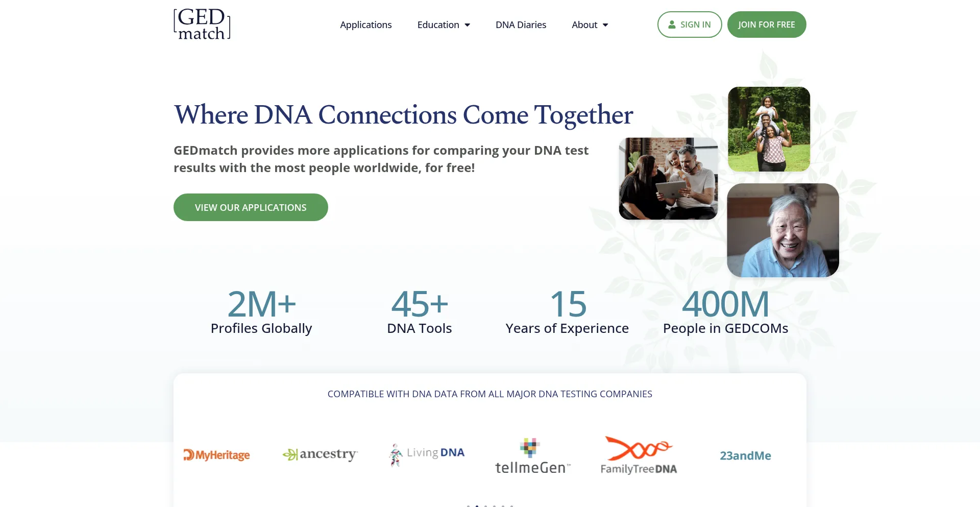
Task: Select the FamilyTreeDNA logo
Action: click(x=639, y=455)
